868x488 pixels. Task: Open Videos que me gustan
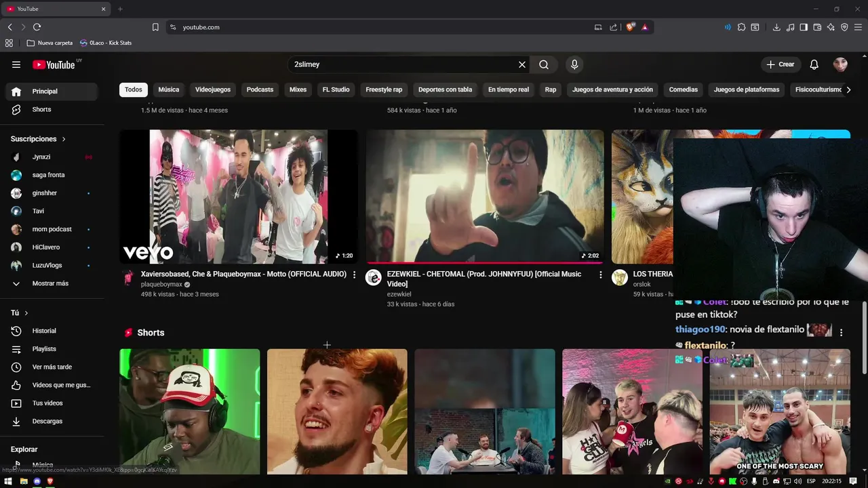point(52,385)
